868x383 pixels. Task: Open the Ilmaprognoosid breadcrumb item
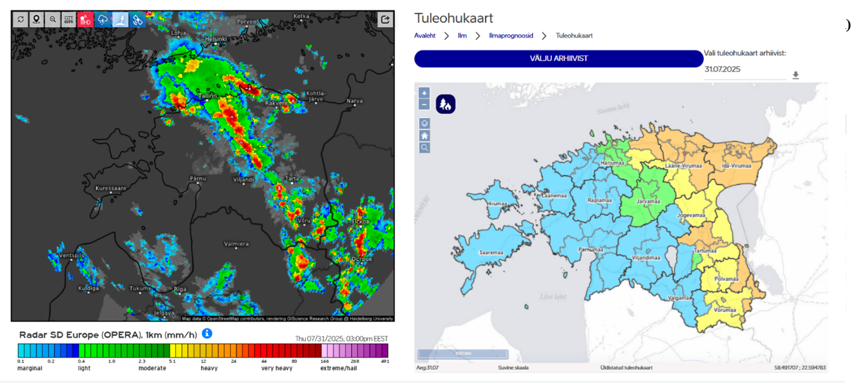(511, 35)
